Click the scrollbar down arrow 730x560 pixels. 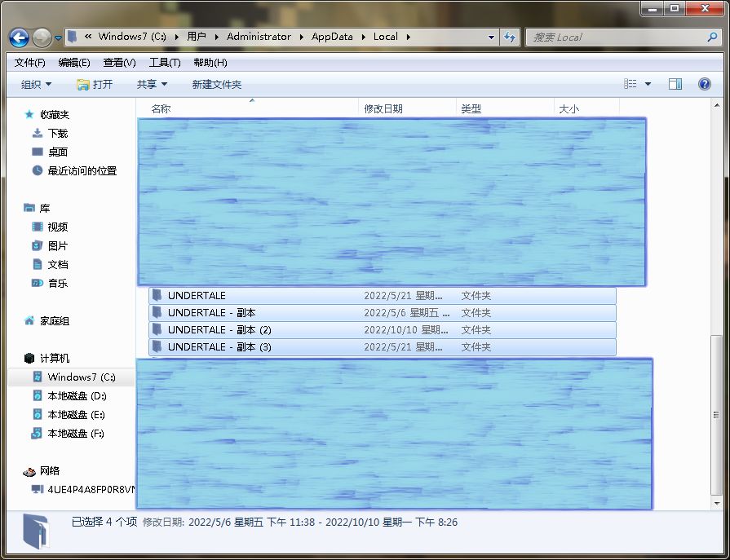(x=717, y=503)
